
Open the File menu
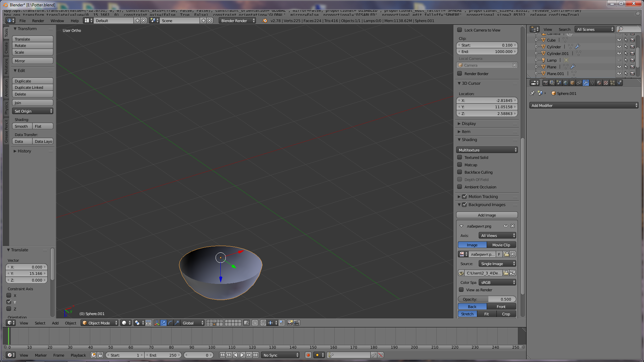click(22, 20)
